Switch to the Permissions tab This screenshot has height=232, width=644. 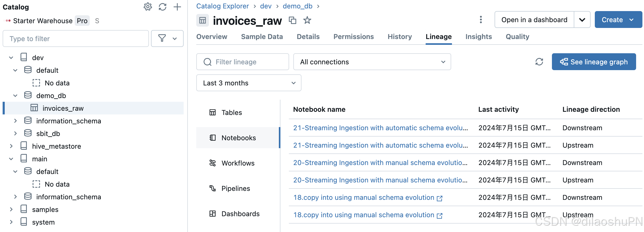click(x=354, y=37)
